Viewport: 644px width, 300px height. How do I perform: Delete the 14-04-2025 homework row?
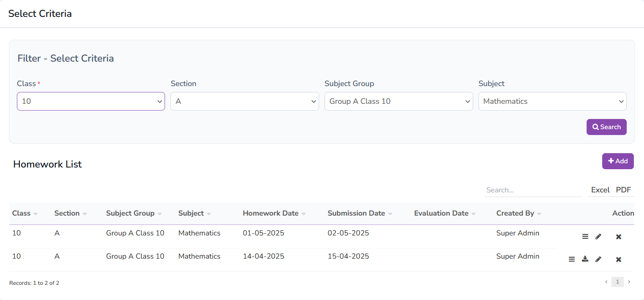(x=618, y=259)
